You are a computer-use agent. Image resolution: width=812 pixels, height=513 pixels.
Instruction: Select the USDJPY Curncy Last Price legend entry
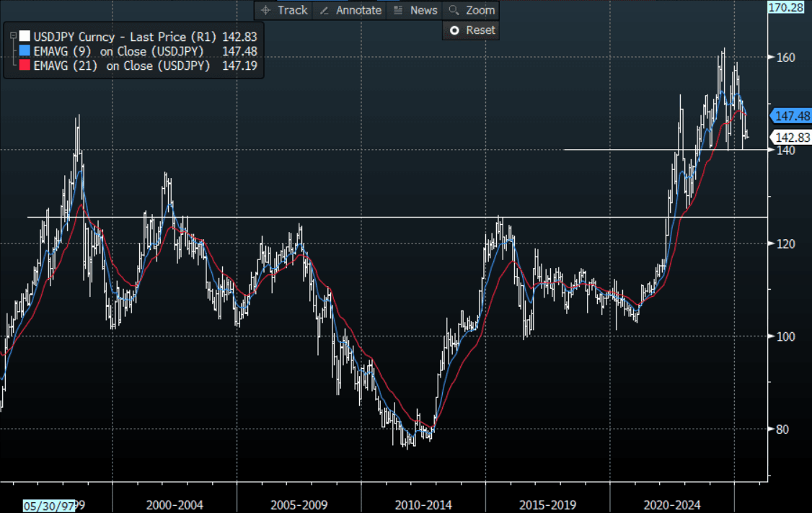[x=144, y=35]
